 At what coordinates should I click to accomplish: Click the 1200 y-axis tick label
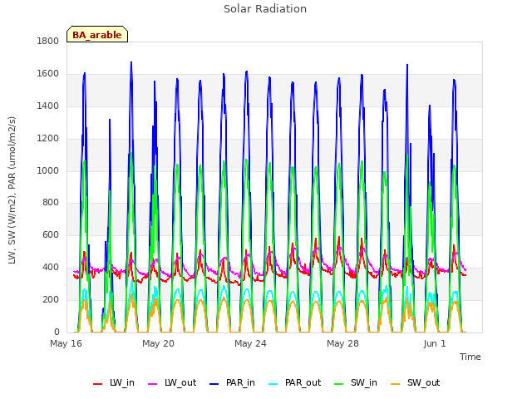pyautogui.click(x=48, y=139)
